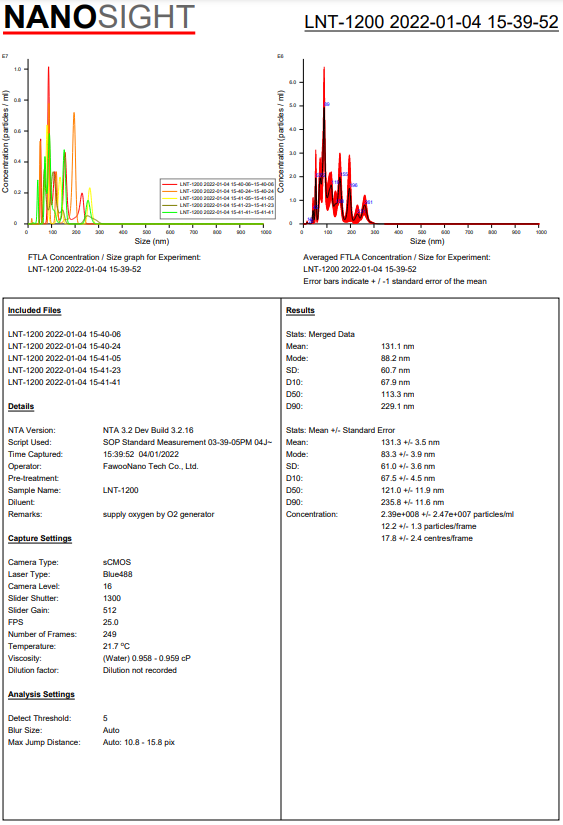Click the Laser Type value 'Blue488'

(117, 575)
